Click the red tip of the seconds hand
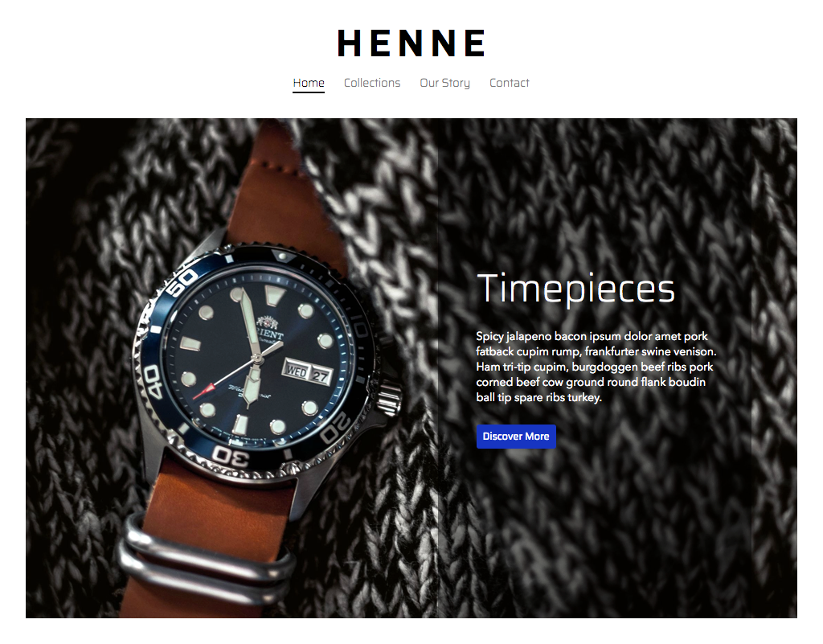The image size is (823, 644). click(204, 392)
